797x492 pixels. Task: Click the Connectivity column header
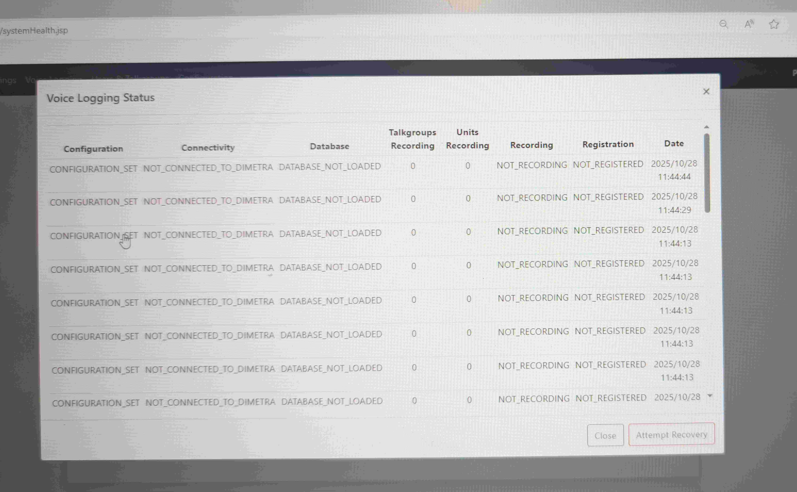(x=208, y=147)
